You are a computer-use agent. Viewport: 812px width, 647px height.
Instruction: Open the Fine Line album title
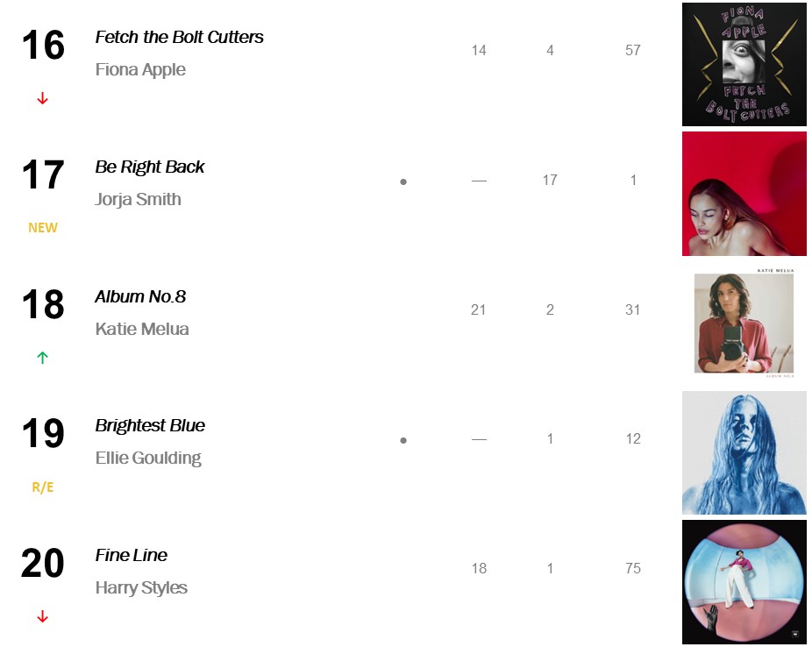pos(131,556)
